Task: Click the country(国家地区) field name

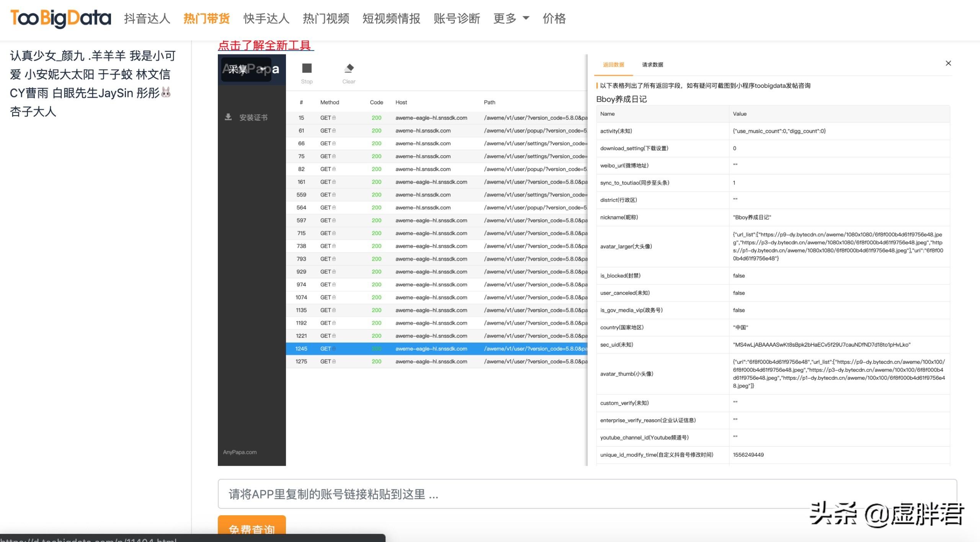Action: click(x=622, y=328)
